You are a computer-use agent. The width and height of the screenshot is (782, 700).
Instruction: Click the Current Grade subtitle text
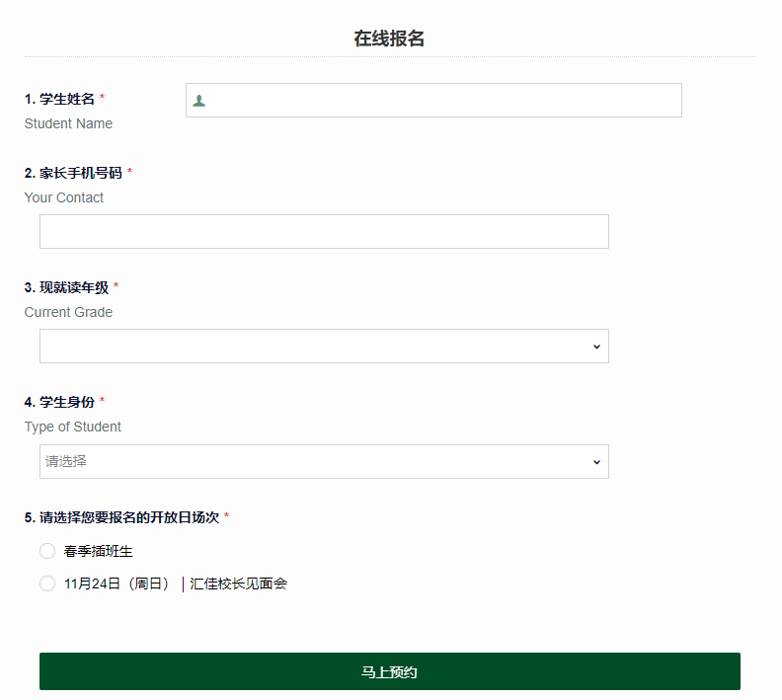68,312
